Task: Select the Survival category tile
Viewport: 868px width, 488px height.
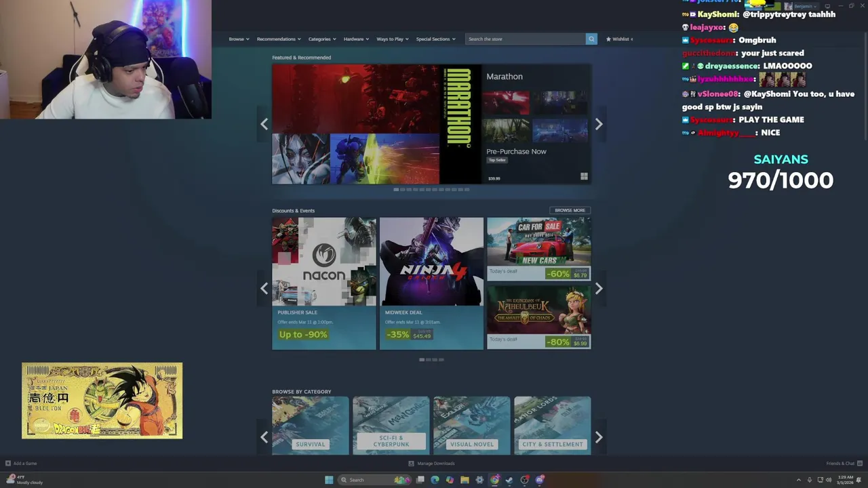Action: pos(311,426)
